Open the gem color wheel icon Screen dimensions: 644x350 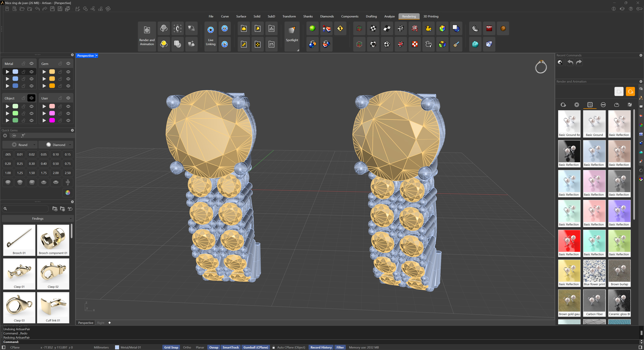68,192
